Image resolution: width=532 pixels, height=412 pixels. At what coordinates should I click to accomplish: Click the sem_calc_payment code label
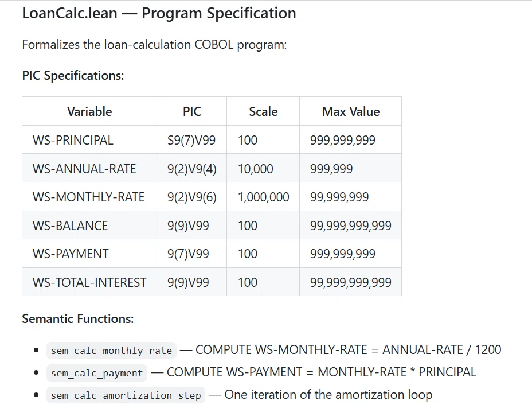click(97, 373)
